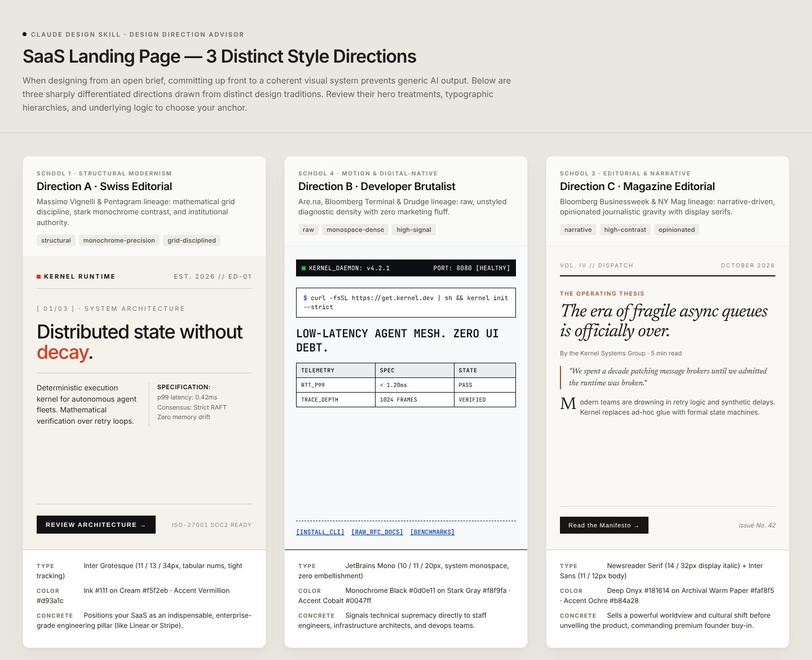Viewport: 812px width, 660px height.
Task: Select the 'Direction A · Swiss Editorial' title
Action: [104, 186]
